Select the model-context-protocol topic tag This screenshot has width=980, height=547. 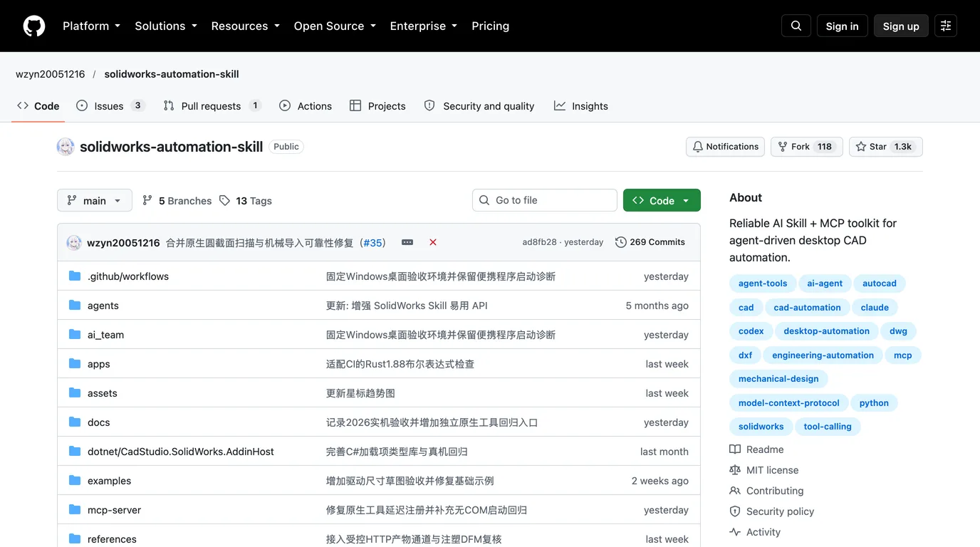pos(789,403)
